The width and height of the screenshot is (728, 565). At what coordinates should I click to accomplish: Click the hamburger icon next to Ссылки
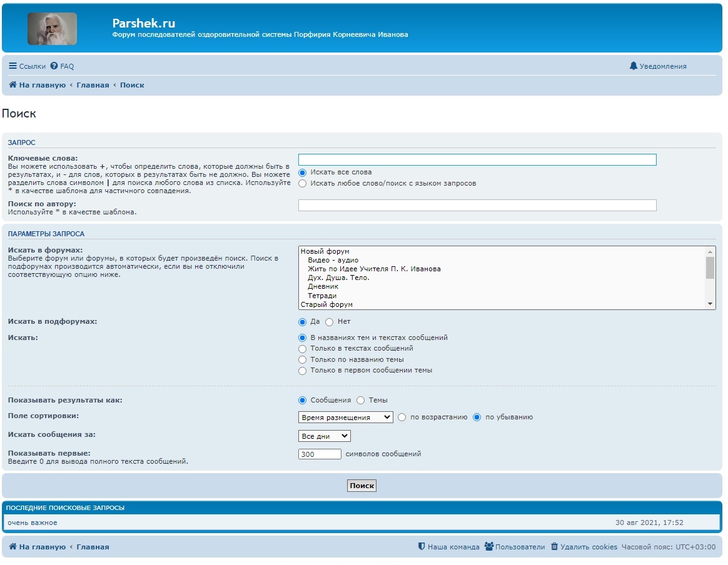tap(13, 66)
